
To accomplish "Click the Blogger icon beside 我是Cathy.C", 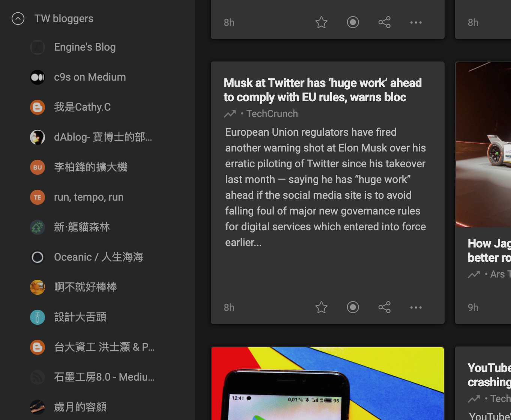I will 38,107.
